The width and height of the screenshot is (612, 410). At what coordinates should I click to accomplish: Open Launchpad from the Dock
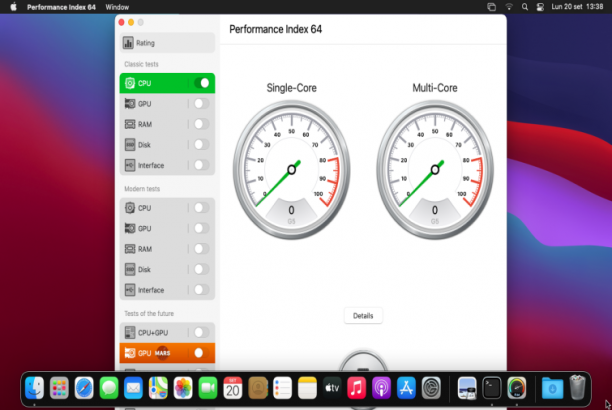[x=59, y=388]
